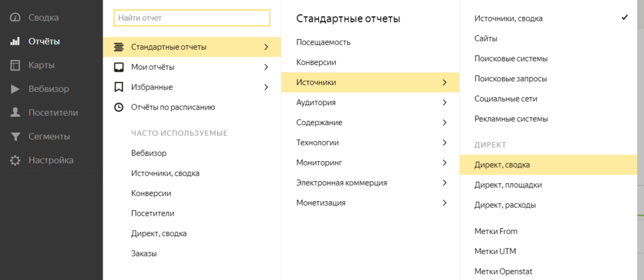The image size is (644, 280).
Task: Click the Карты layout icon
Action: pyautogui.click(x=15, y=65)
